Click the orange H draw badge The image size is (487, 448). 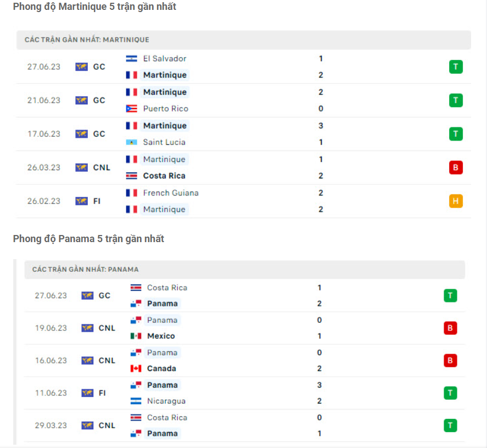[456, 201]
